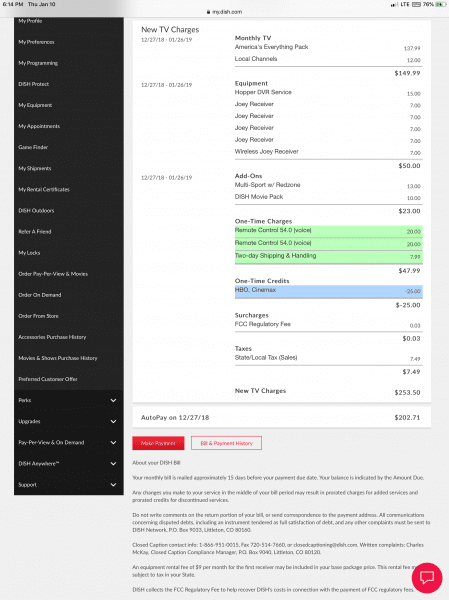Click the About your DISH Bill text
The height and width of the screenshot is (600, 449).
[x=156, y=463]
